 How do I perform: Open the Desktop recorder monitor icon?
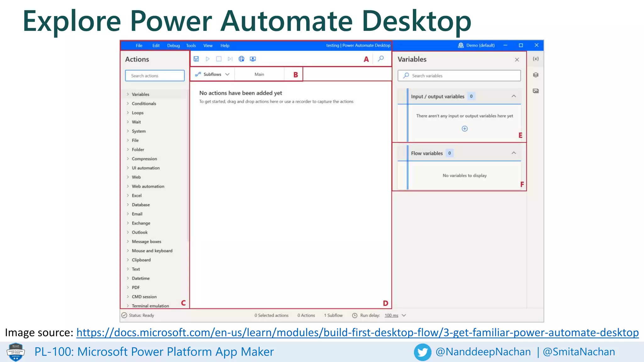tap(253, 59)
